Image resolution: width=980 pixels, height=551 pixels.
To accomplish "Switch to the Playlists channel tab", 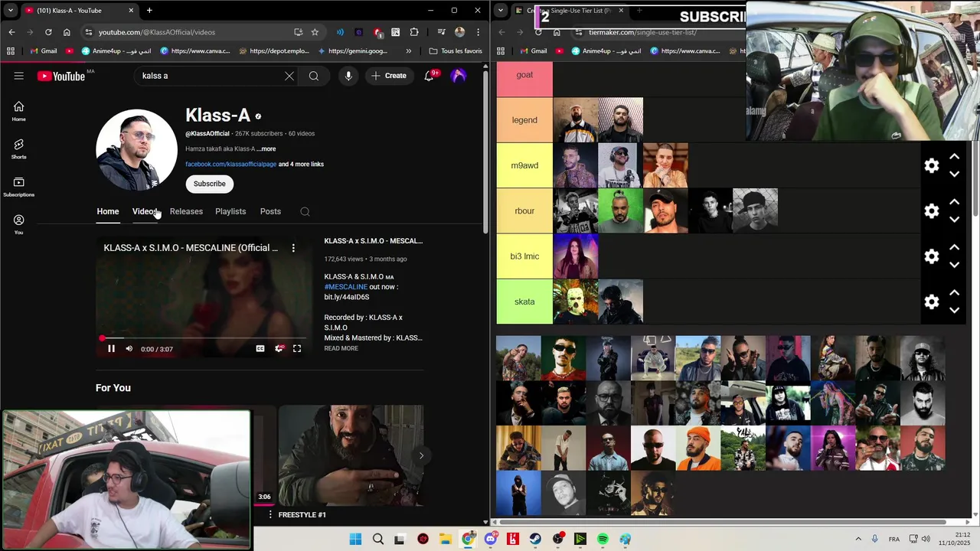I will pos(230,212).
